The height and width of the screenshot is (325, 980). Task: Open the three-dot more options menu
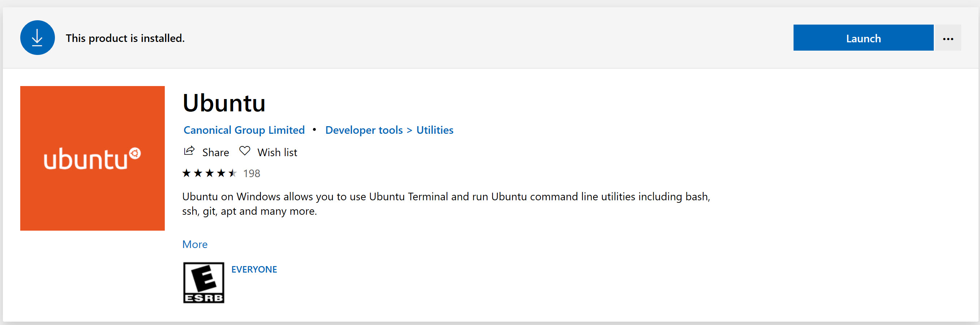(948, 38)
